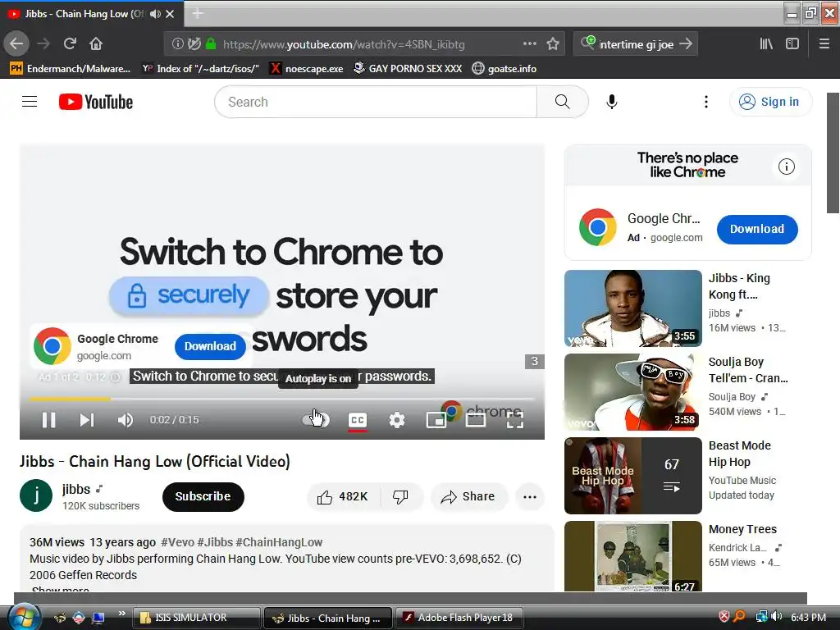Mute the video player volume
Image resolution: width=840 pixels, height=630 pixels.
point(126,420)
